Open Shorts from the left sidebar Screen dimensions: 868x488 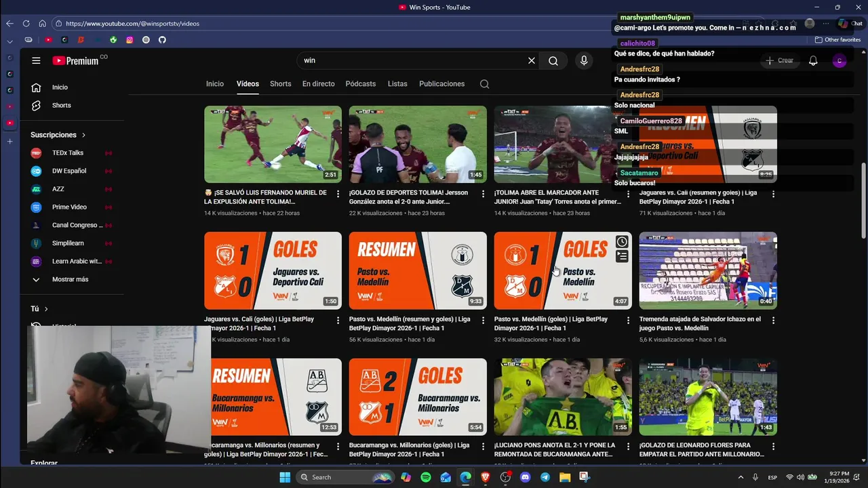[61, 105]
